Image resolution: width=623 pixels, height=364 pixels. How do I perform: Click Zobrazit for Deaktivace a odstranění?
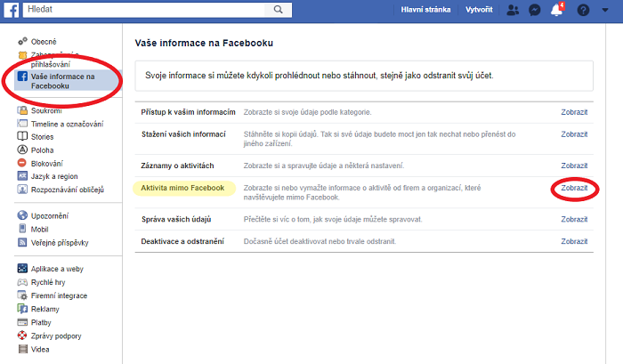[x=574, y=241]
